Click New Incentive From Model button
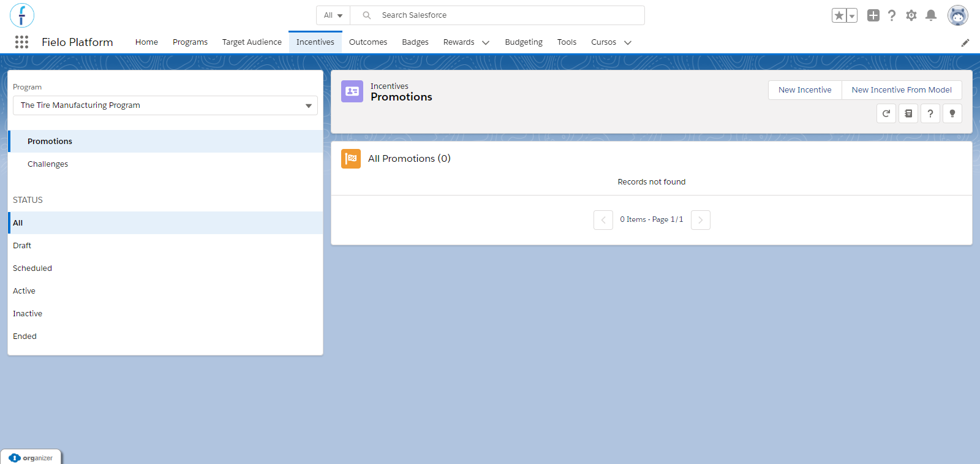980x464 pixels. pyautogui.click(x=902, y=90)
